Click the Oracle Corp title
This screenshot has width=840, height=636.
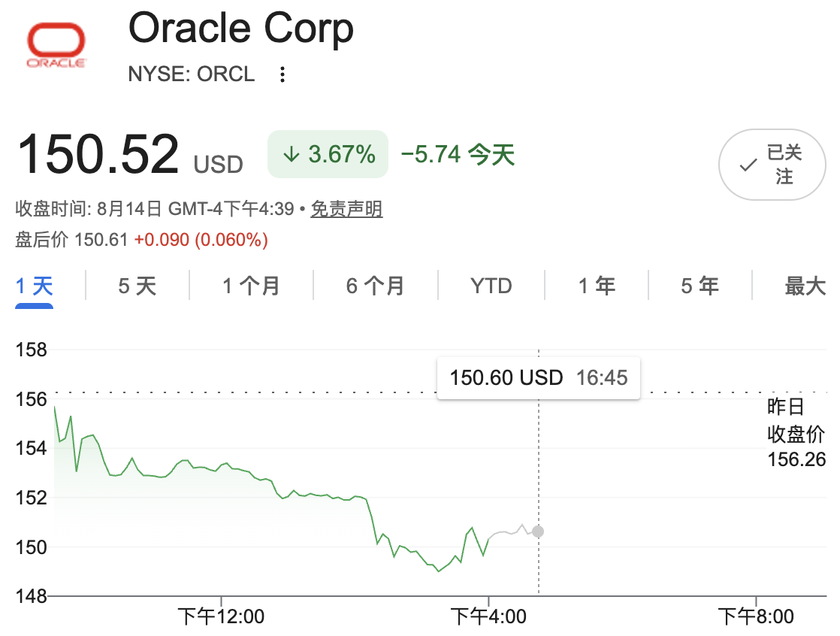pos(241,29)
